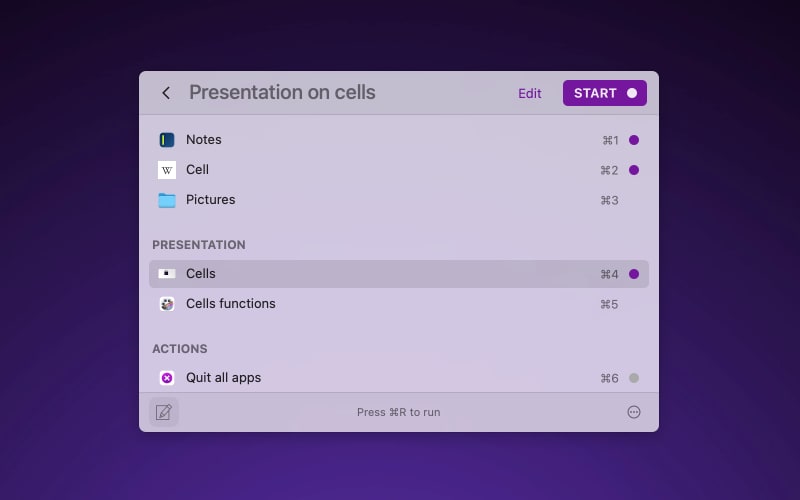Toggle the purple dot in Cell row
Image resolution: width=800 pixels, height=500 pixels.
tap(634, 170)
